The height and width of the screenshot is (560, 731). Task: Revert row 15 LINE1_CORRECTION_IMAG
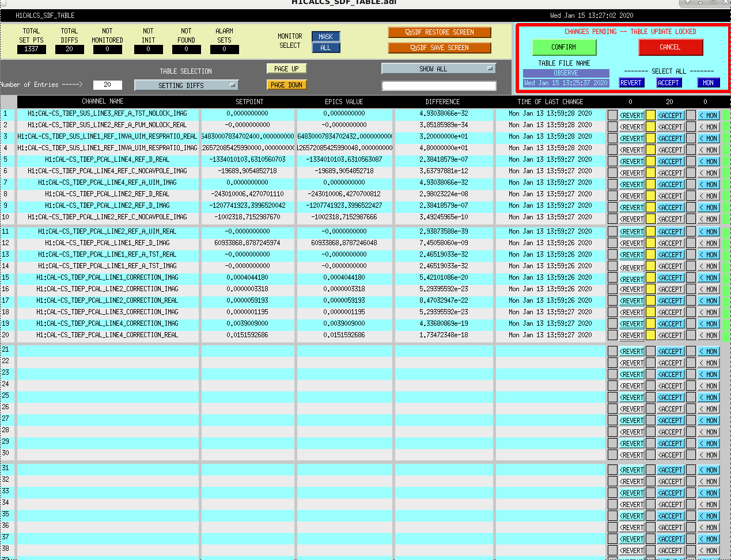(x=631, y=279)
